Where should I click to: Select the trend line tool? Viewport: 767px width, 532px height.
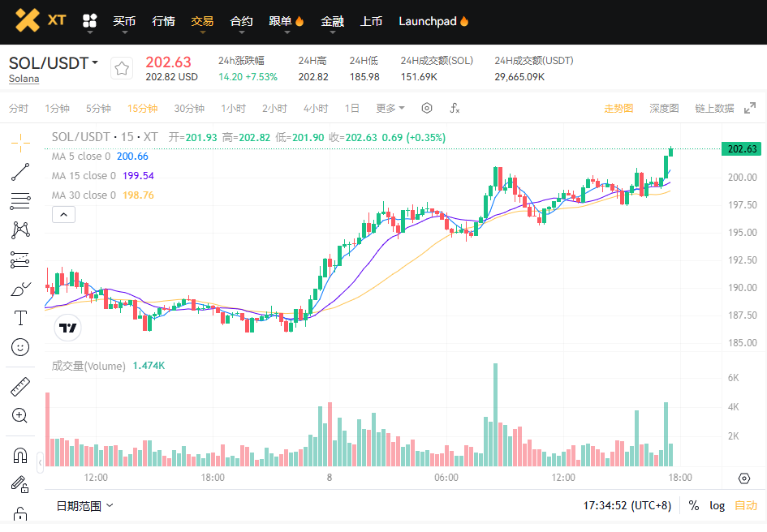[20, 172]
